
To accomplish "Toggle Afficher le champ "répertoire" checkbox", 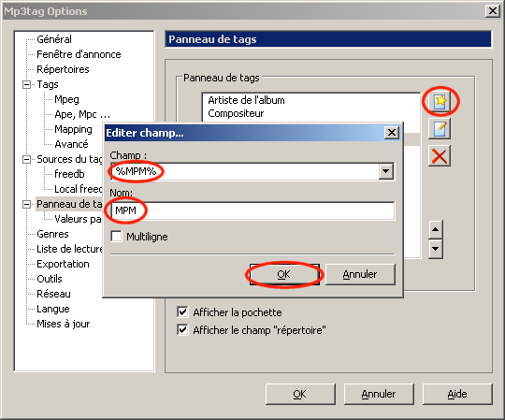I will pos(182,330).
